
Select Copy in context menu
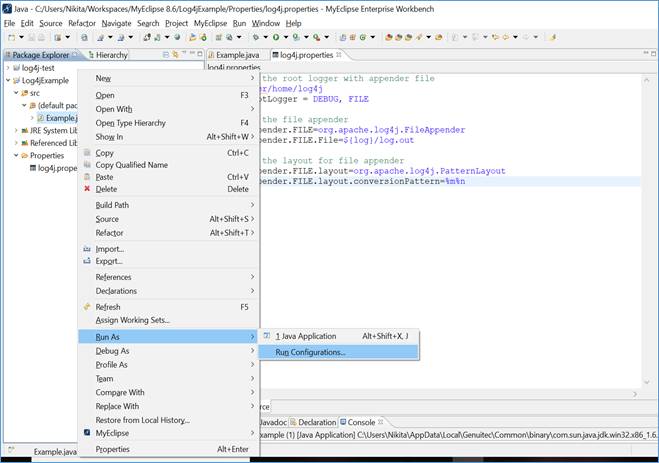pos(169,153)
